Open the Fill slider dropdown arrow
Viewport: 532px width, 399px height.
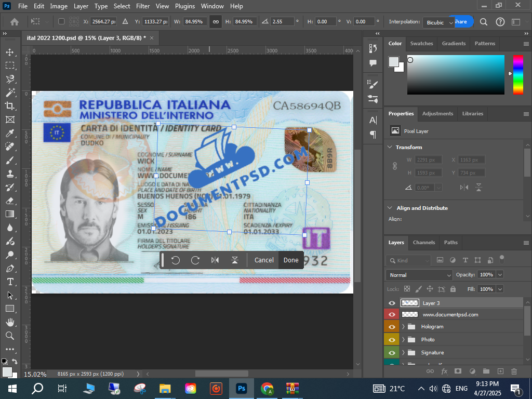(500, 289)
